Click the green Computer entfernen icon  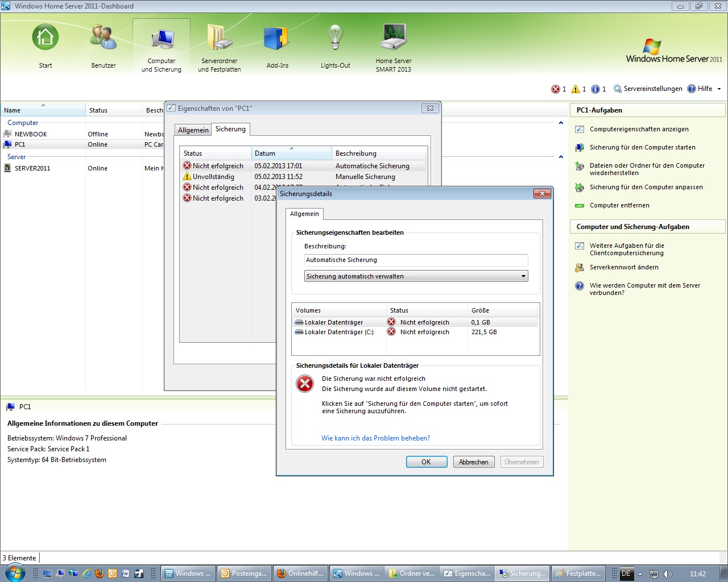[x=580, y=206]
